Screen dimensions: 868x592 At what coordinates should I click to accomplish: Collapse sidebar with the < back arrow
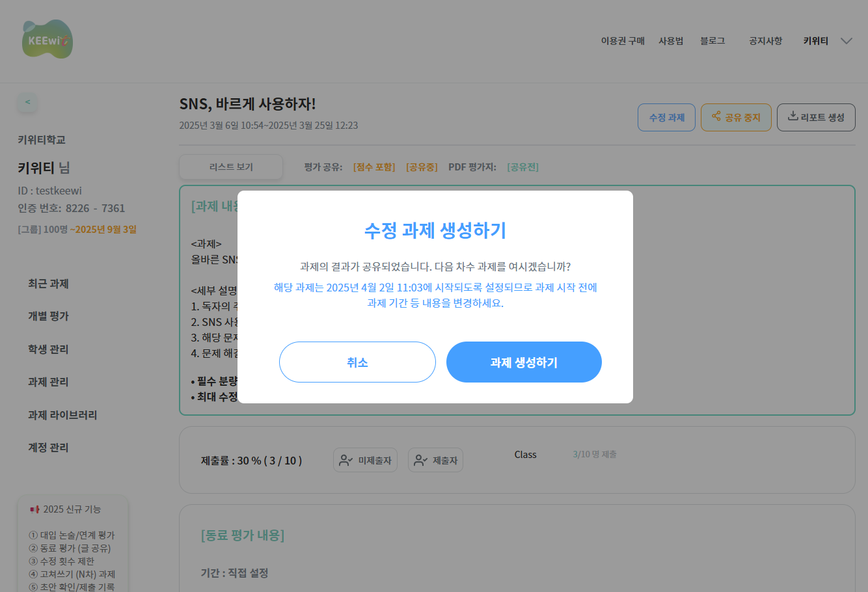point(27,102)
